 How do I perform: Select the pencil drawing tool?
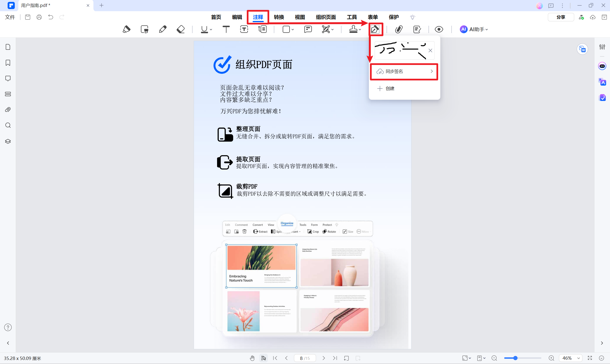163,29
